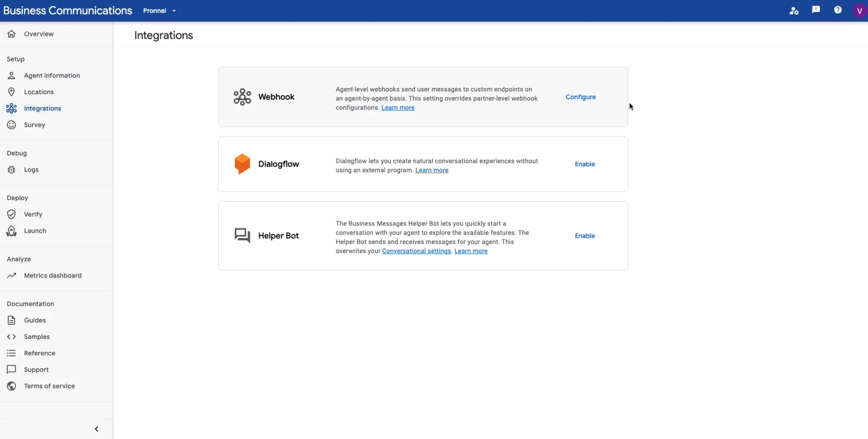Open the Pronnel agent dropdown
The width and height of the screenshot is (868, 439).
click(159, 10)
